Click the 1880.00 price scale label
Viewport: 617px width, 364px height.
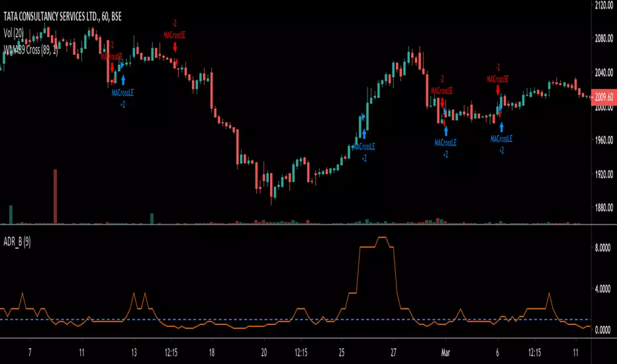(x=604, y=207)
